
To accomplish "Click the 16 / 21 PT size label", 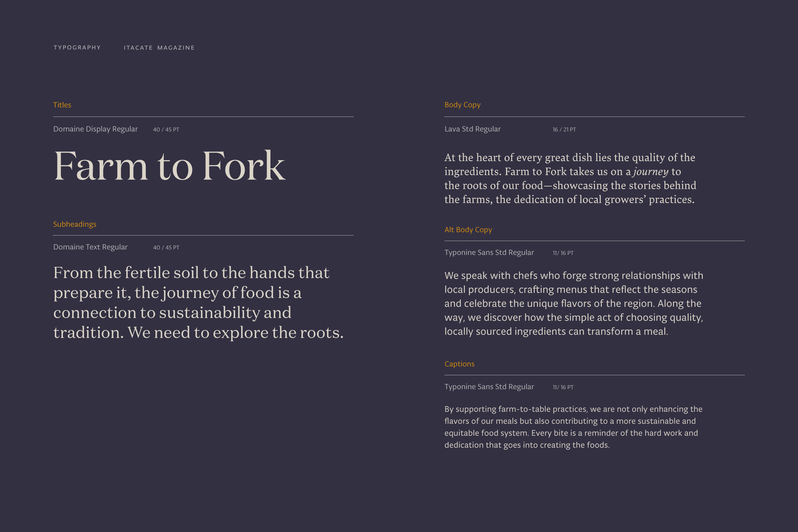I will point(564,130).
